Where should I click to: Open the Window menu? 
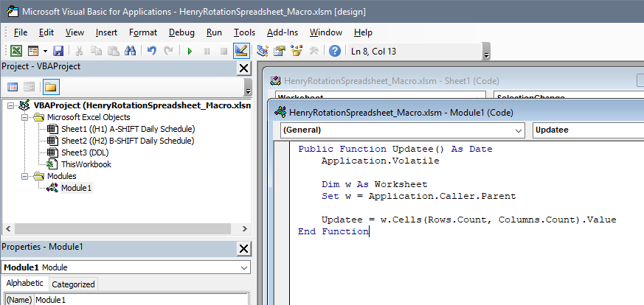click(x=326, y=32)
